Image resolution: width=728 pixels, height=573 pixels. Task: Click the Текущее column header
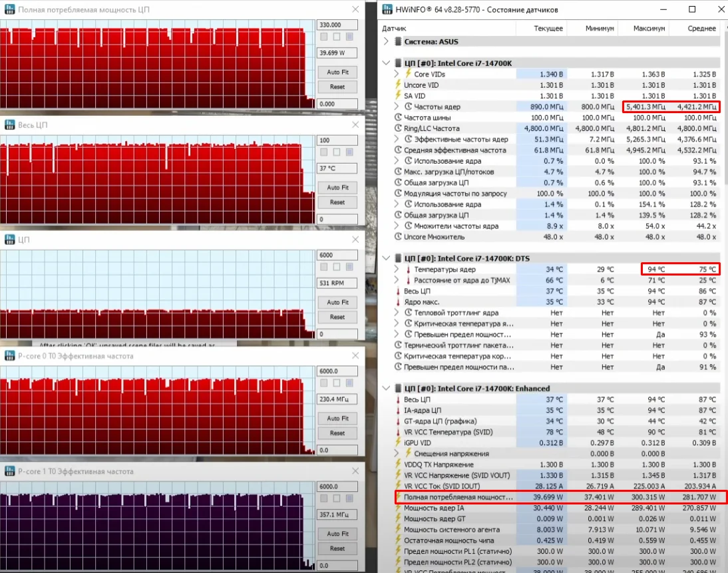[542, 29]
